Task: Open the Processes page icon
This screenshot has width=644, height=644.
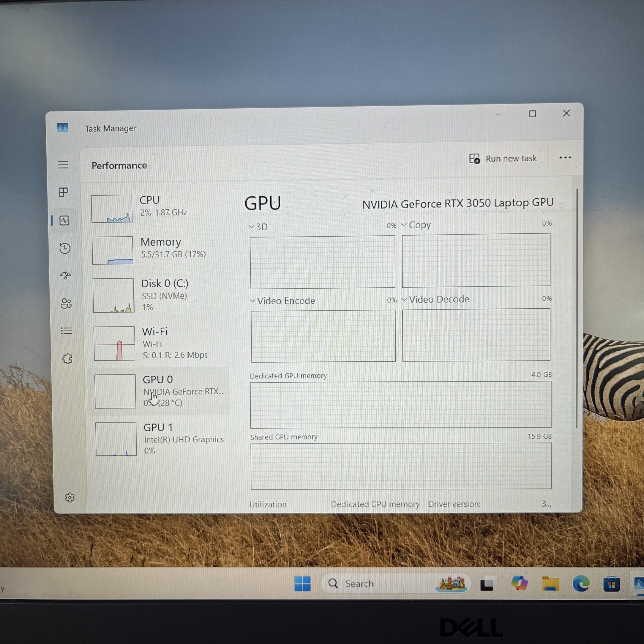Action: pos(64,192)
